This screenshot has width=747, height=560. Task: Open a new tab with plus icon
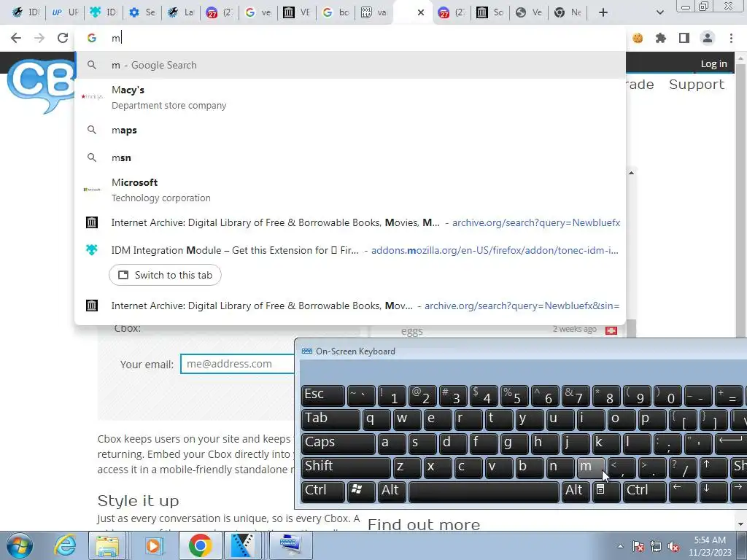[603, 12]
